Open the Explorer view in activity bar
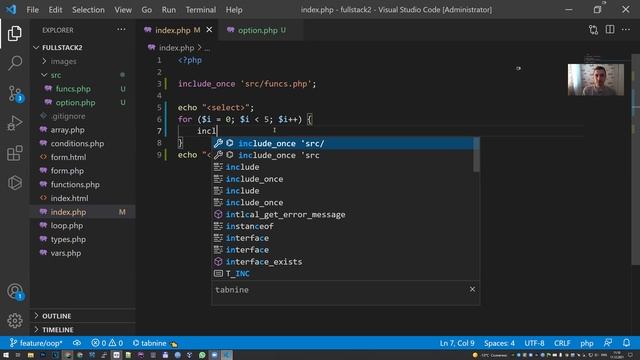Screen dimensions: 640x360 coord(15,33)
